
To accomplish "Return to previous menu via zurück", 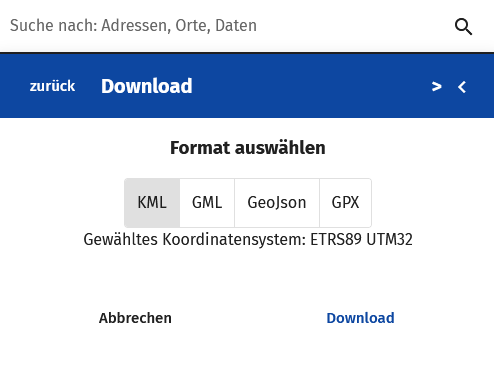I will point(52,86).
